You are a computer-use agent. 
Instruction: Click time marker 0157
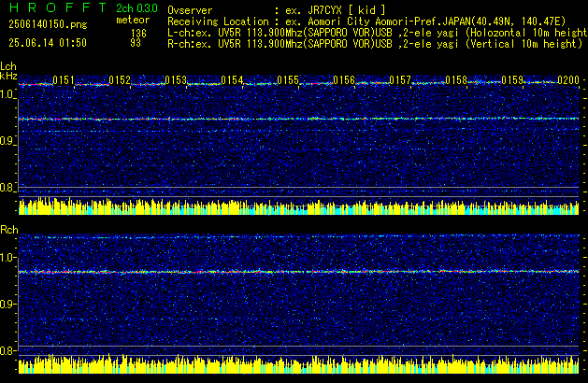(x=400, y=79)
